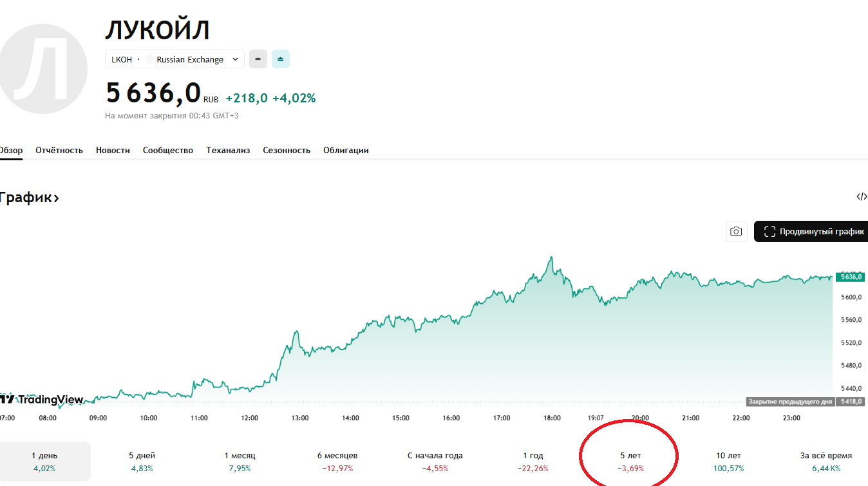The image size is (868, 486).
Task: Click the teal crown badge icon
Action: [x=280, y=59]
